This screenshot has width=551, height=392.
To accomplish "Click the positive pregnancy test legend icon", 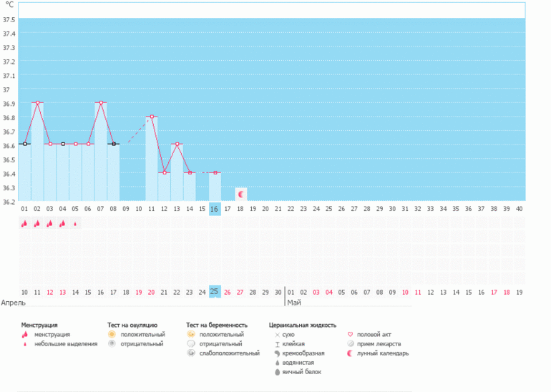I will [x=190, y=334].
